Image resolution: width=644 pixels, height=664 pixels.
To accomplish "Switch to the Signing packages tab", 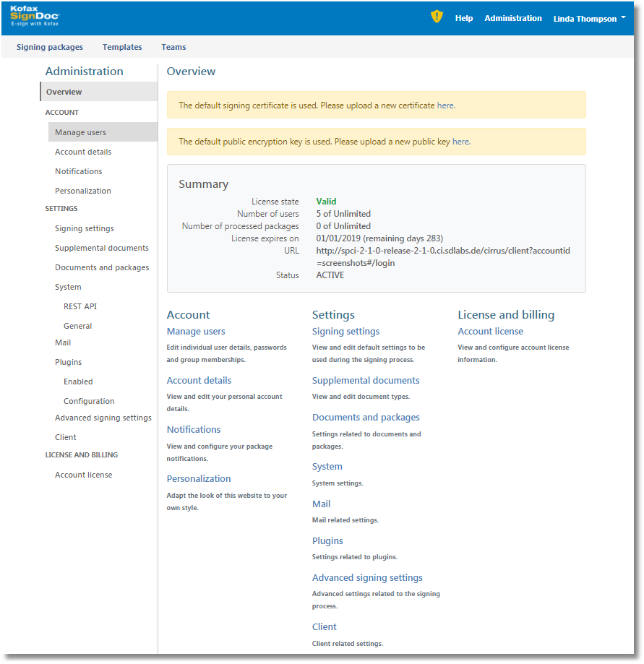I will coord(50,47).
